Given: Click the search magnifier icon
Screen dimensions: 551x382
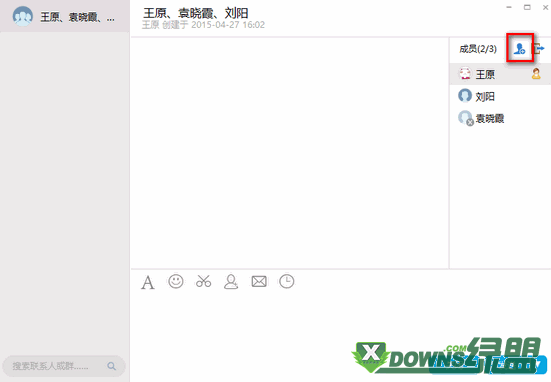Looking at the screenshot, I should point(111,366).
